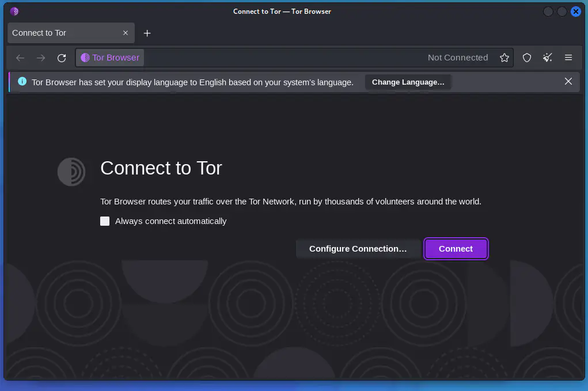Screen dimensions: 588x391
Task: Click the info icon on the language notification
Action: tap(22, 82)
